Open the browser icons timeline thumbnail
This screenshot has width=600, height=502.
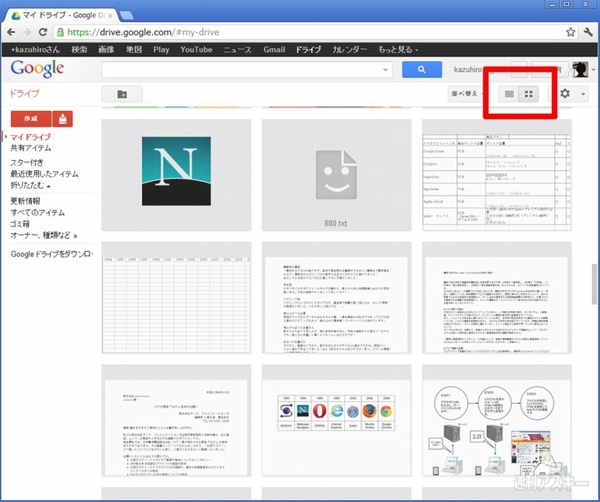click(x=336, y=420)
